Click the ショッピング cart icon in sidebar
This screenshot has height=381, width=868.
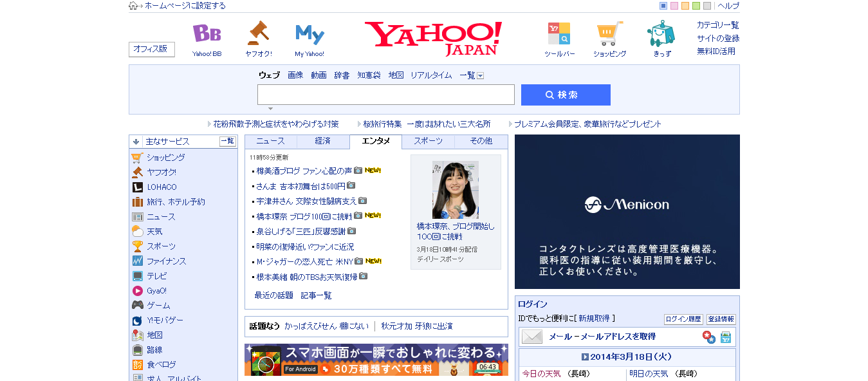(137, 158)
